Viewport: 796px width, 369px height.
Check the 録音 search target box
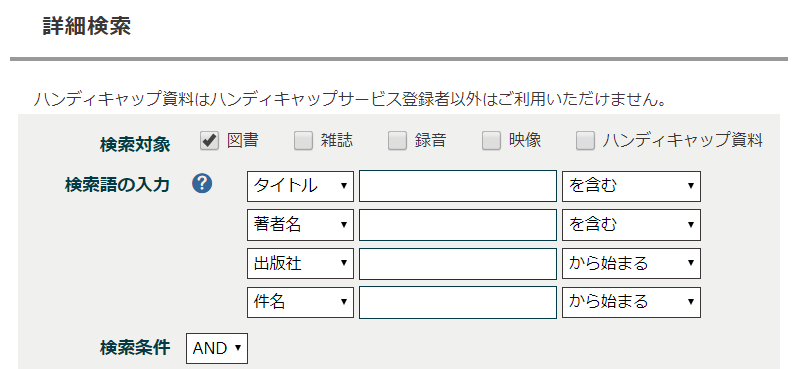[x=397, y=141]
